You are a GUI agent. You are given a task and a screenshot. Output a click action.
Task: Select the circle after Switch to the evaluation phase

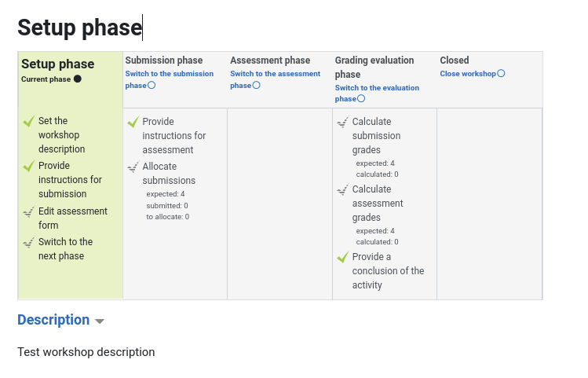[361, 98]
